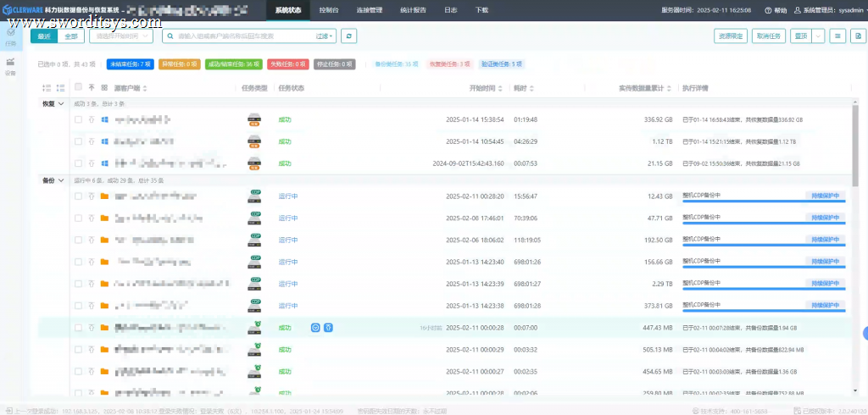Select the 最近 filter button
Screen dimensions: 868x415
(x=44, y=36)
